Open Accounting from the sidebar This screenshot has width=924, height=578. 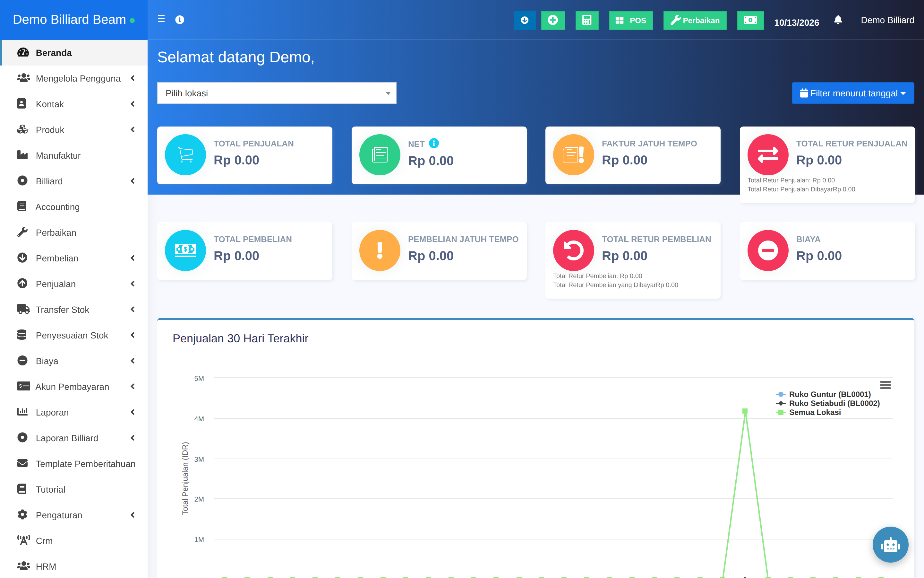tap(74, 207)
